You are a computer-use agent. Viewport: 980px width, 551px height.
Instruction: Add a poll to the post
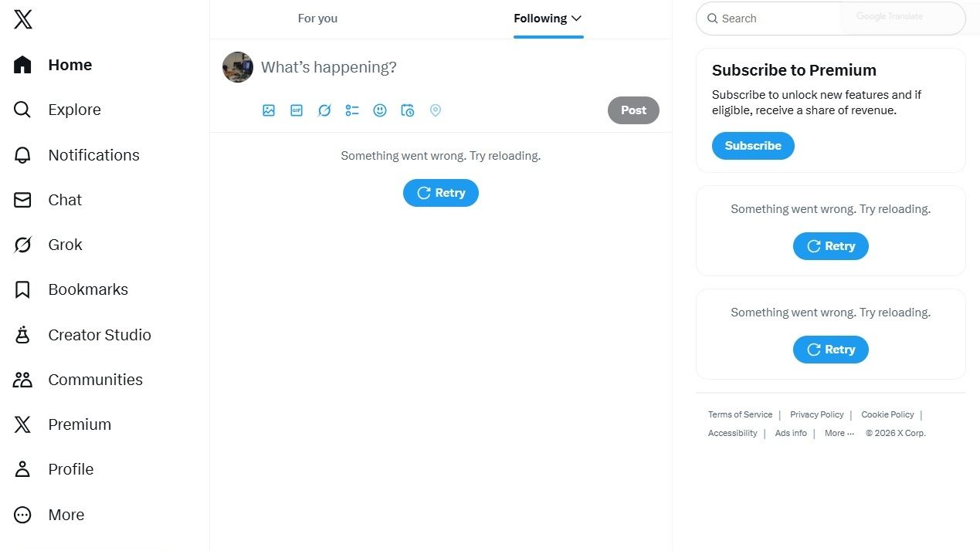[x=352, y=110]
